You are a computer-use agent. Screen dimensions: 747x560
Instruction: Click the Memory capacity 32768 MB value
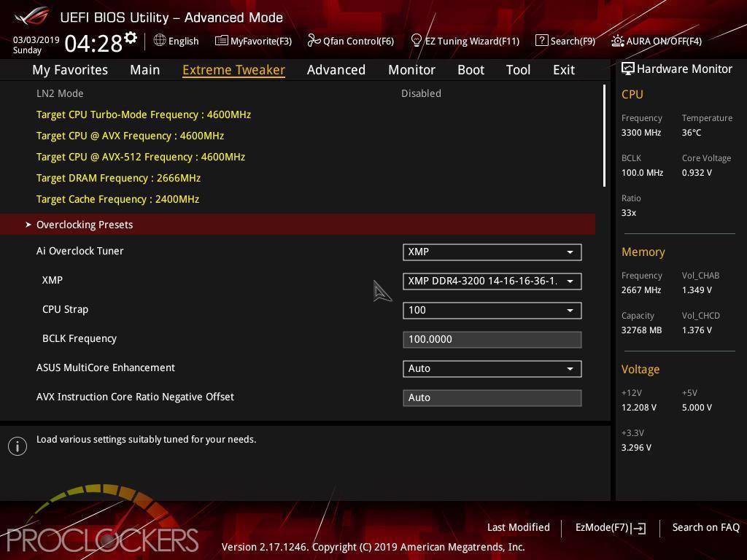click(641, 330)
